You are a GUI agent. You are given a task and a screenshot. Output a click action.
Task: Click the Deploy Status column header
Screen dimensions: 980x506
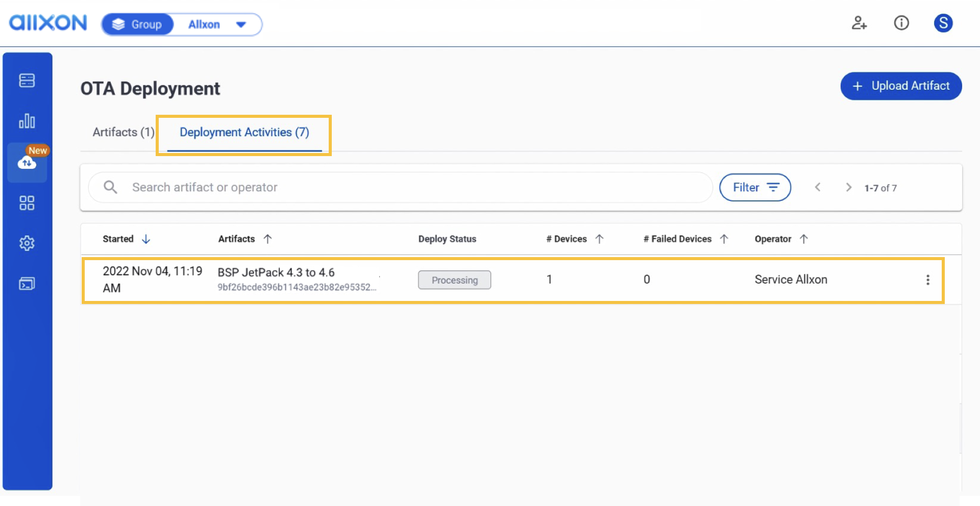tap(447, 239)
